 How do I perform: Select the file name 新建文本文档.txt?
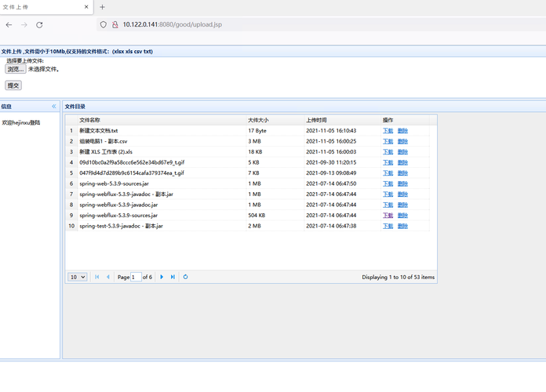[99, 131]
